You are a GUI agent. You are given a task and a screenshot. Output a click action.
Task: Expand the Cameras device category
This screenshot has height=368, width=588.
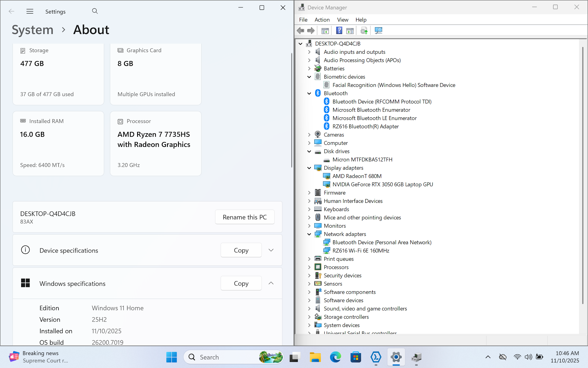click(309, 135)
